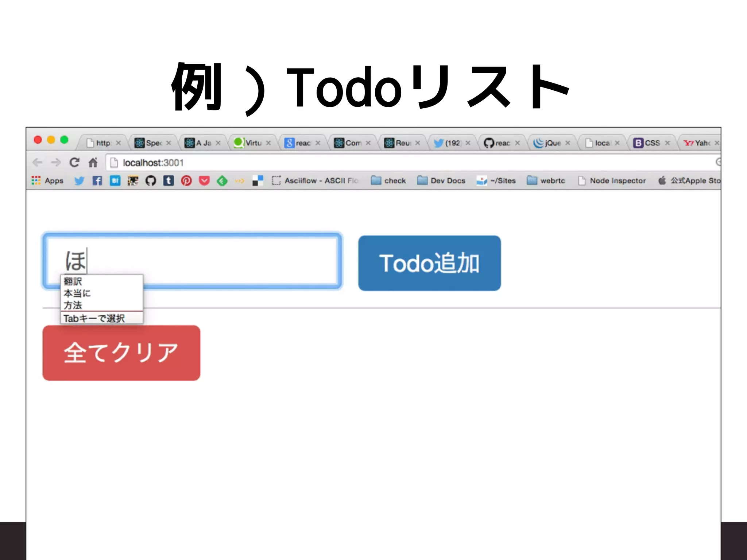Viewport: 747px width, 560px height.
Task: Open the GitHub bookmark icon
Action: (x=151, y=180)
